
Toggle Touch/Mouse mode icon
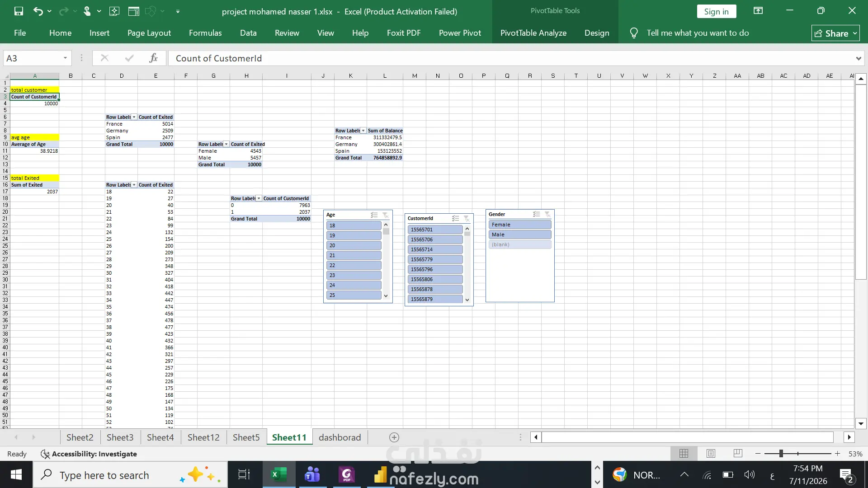coord(87,11)
